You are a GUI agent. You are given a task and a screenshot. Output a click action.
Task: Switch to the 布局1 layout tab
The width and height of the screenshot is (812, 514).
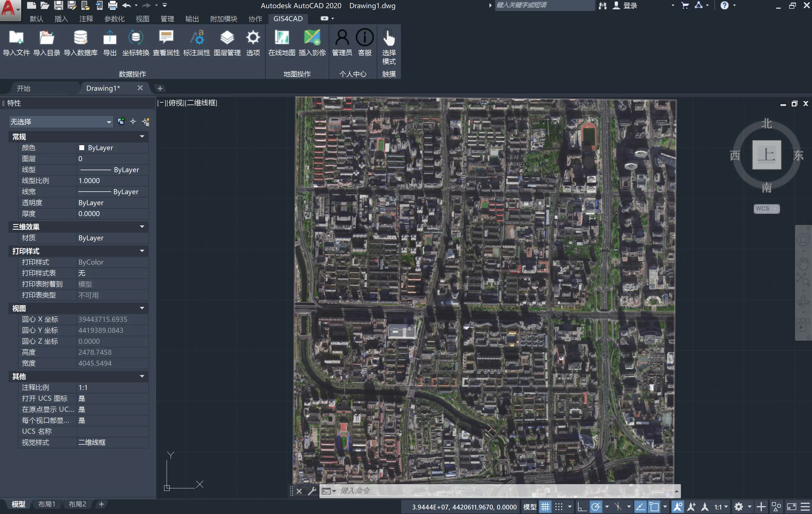[x=46, y=504]
